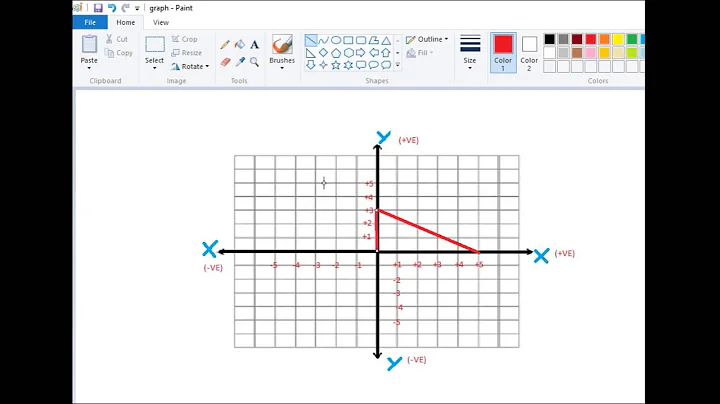Open the shape Outline dropdown
The image size is (720, 404).
pos(427,39)
